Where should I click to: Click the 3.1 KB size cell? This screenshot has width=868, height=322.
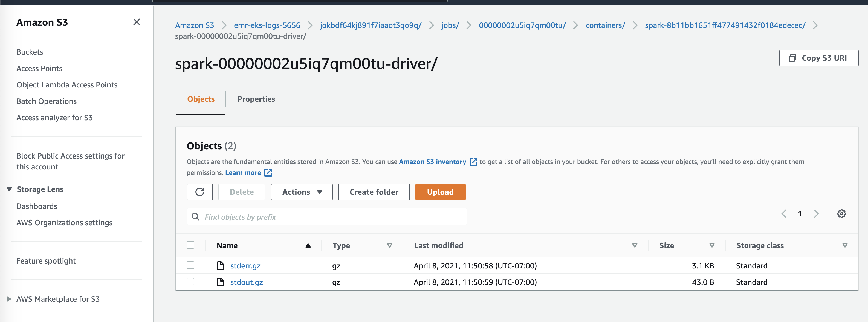coord(702,266)
